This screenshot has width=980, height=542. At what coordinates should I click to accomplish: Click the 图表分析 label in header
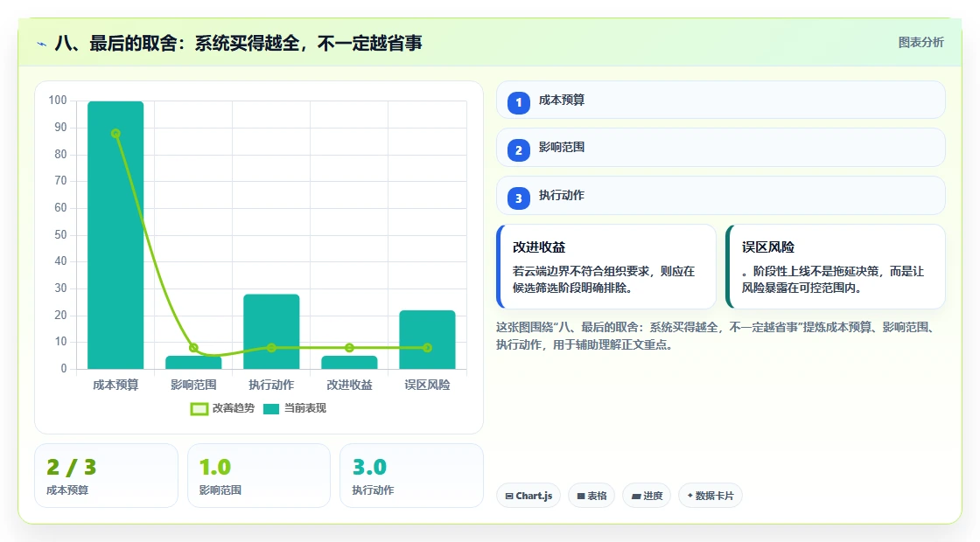pyautogui.click(x=920, y=43)
